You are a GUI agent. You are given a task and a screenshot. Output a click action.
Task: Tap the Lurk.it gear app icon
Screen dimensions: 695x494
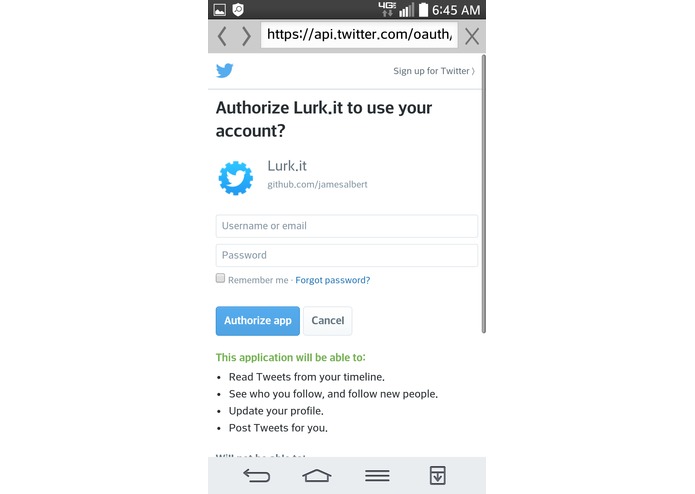coord(236,178)
